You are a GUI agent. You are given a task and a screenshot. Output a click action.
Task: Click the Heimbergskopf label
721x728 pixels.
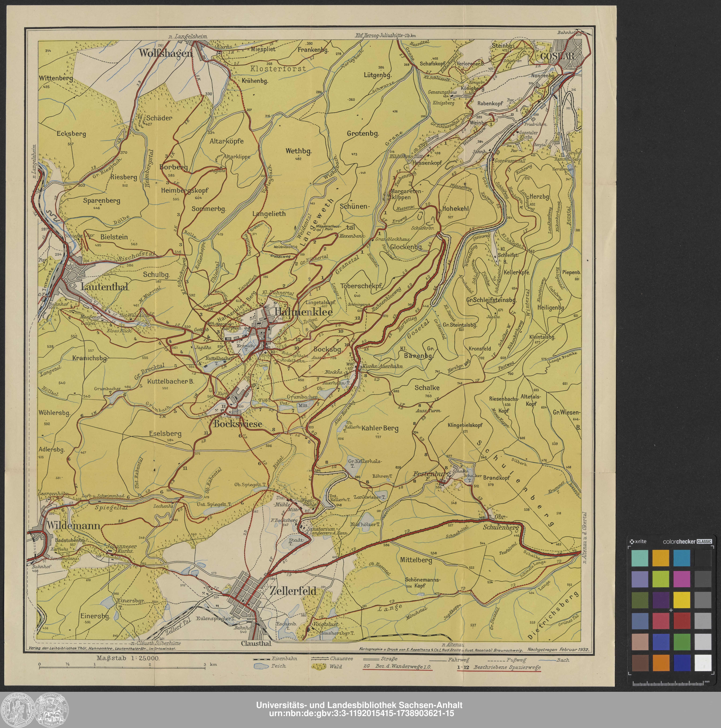click(185, 191)
